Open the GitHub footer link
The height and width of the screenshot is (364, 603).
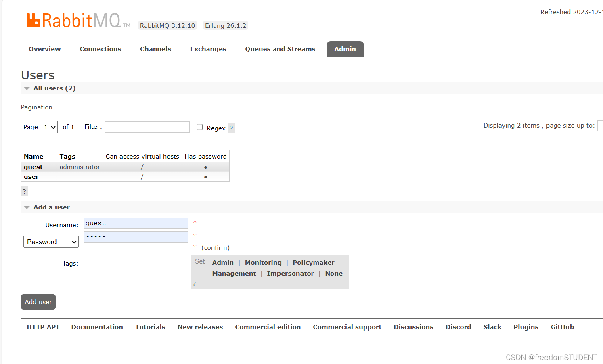(x=562, y=327)
